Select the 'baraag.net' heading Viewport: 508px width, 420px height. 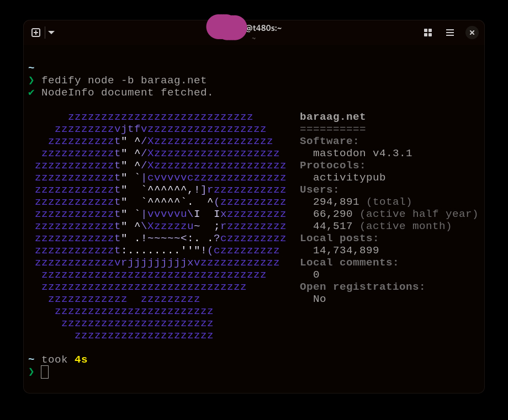click(x=332, y=116)
